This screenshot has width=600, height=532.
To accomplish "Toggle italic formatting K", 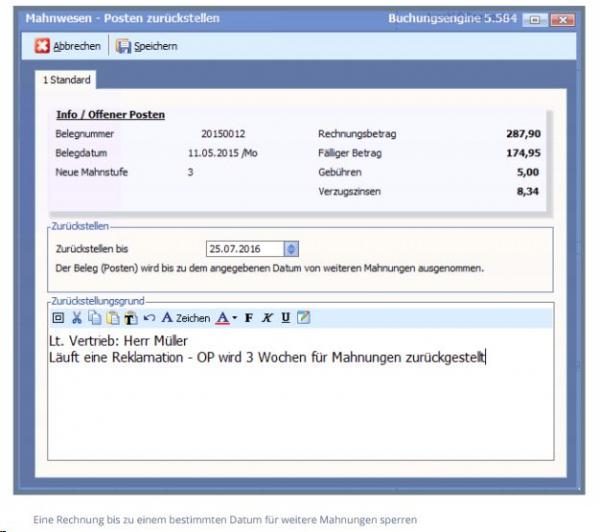I will [267, 318].
